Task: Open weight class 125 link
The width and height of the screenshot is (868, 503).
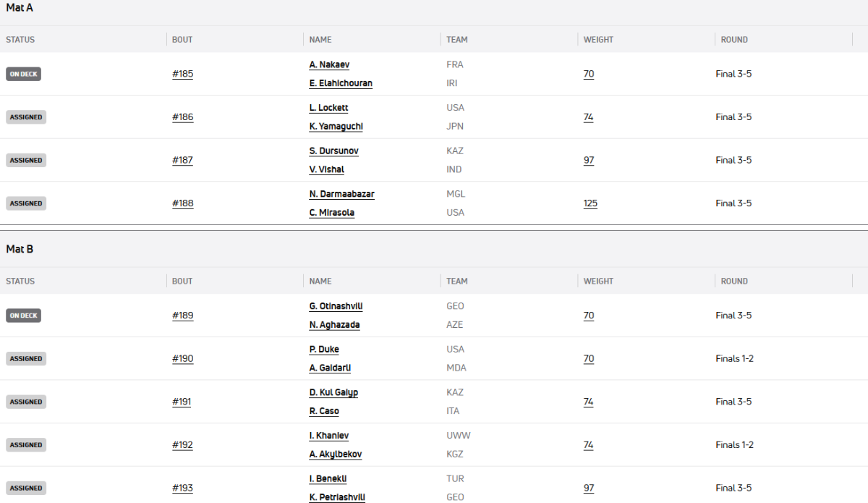Action: (590, 203)
